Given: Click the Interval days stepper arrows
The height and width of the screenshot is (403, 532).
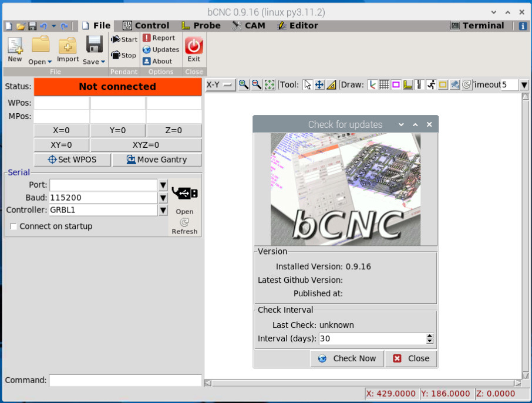Looking at the screenshot, I should 430,338.
